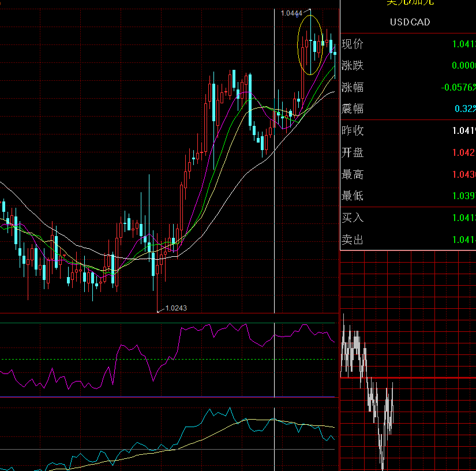Click the -0.0576% change value
The image size is (476, 471).
pyautogui.click(x=458, y=88)
